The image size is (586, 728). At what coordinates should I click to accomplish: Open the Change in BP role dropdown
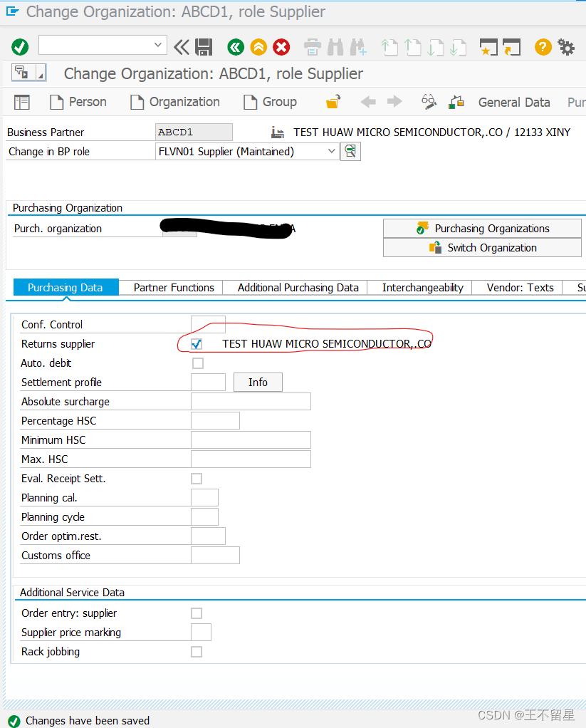point(330,151)
